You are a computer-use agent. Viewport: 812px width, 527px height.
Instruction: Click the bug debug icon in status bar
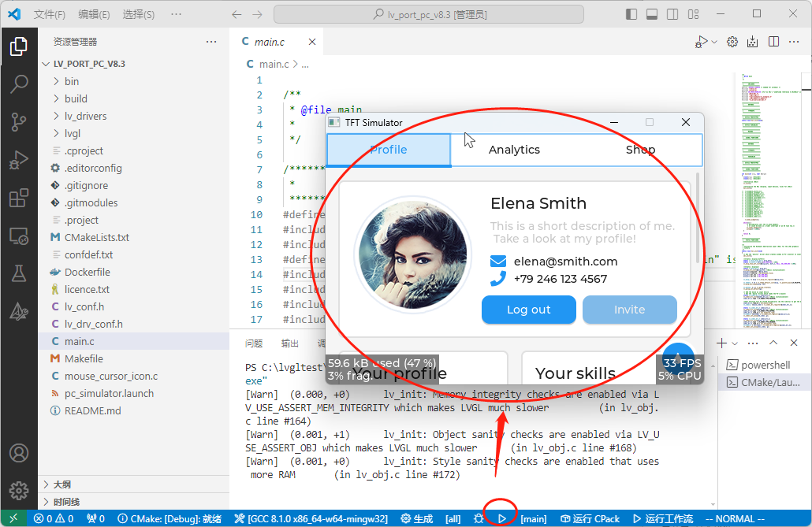click(x=479, y=518)
